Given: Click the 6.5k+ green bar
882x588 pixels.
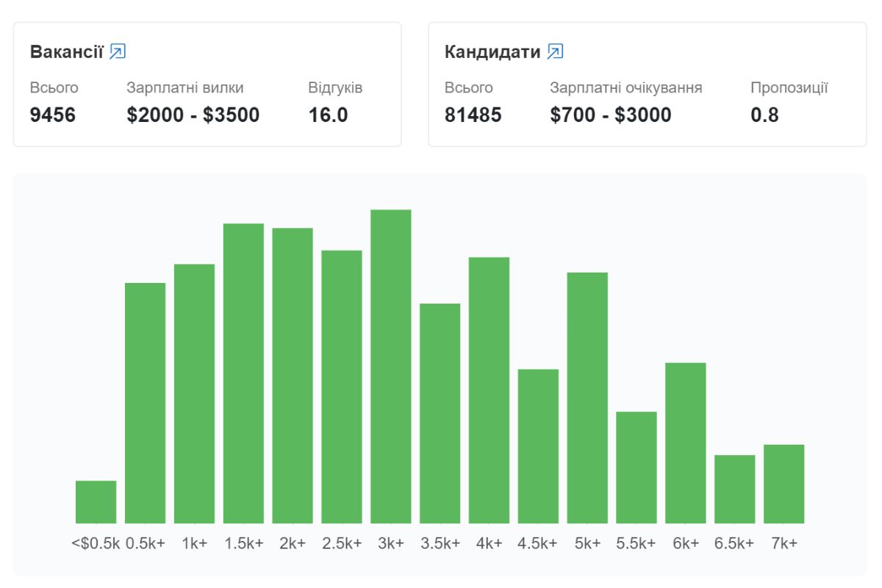Looking at the screenshot, I should (735, 489).
